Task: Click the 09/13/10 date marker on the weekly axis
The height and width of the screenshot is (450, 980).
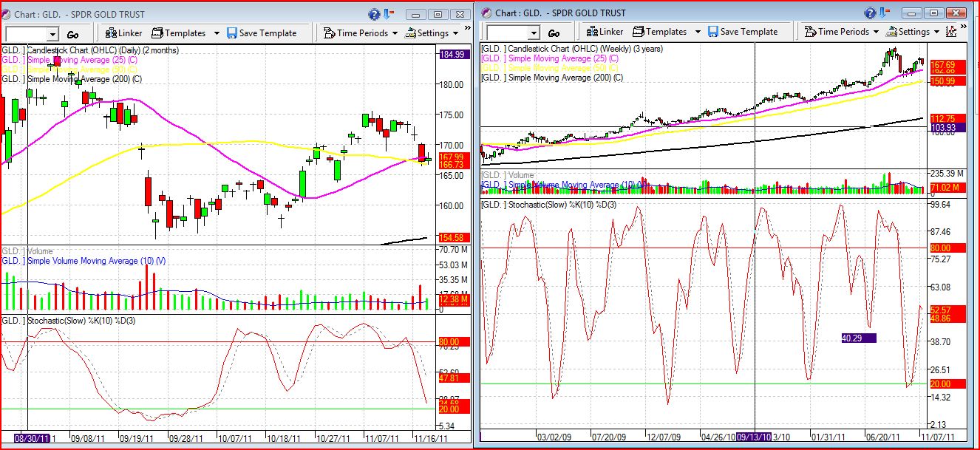Action: pyautogui.click(x=754, y=436)
